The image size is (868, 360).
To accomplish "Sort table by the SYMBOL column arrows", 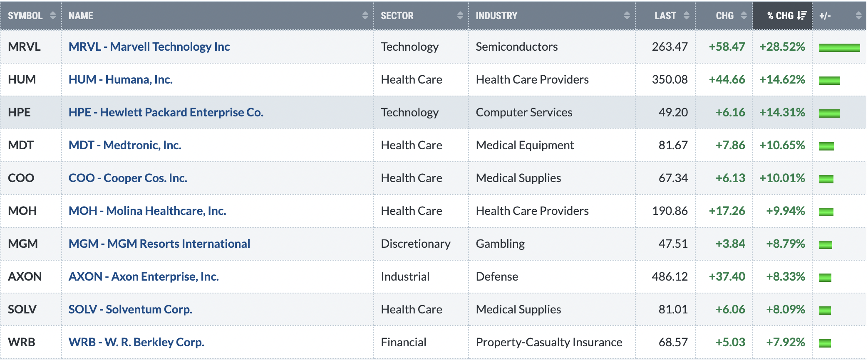I will [52, 16].
